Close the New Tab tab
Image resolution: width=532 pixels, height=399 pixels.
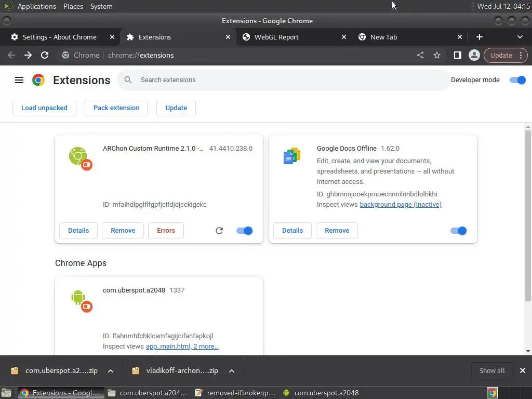click(460, 37)
